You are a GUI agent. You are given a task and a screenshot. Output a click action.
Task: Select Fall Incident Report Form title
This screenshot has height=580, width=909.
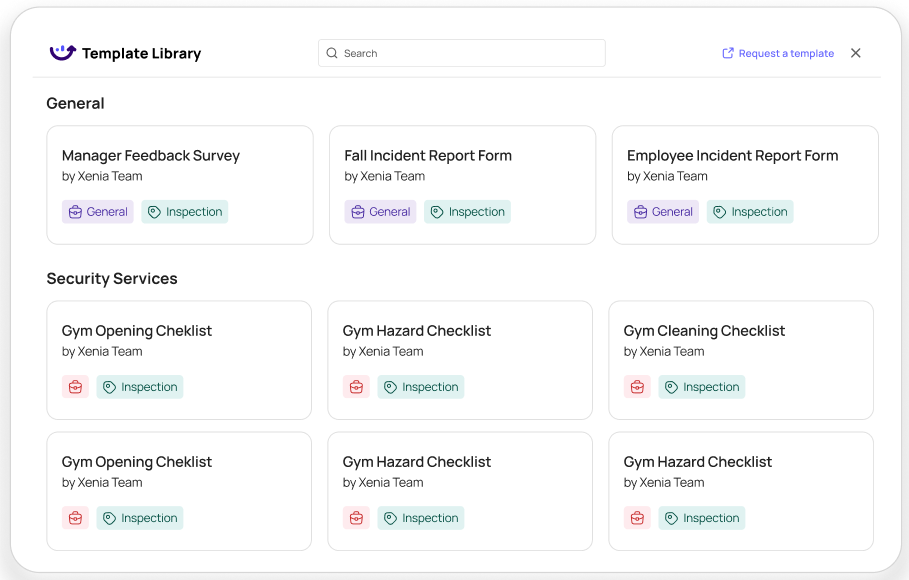[428, 155]
